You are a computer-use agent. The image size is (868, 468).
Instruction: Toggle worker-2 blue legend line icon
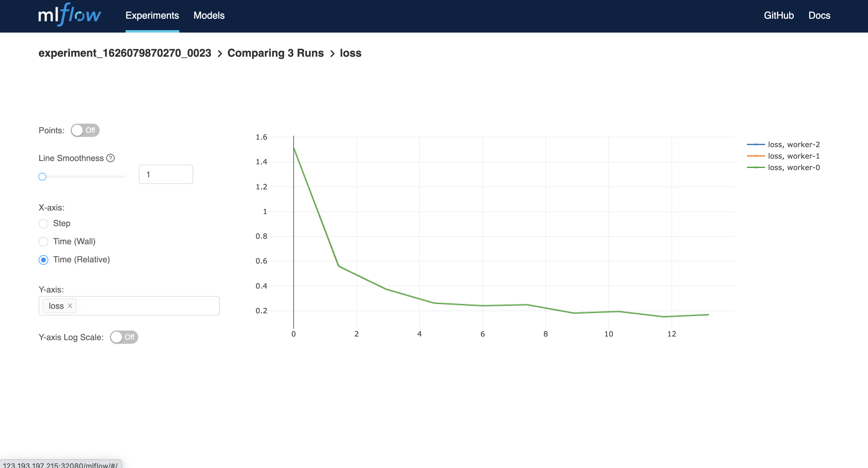[x=756, y=144]
